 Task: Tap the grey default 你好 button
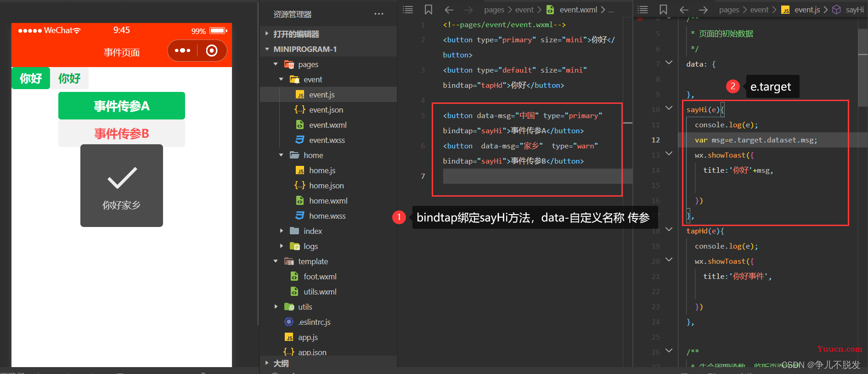point(69,78)
